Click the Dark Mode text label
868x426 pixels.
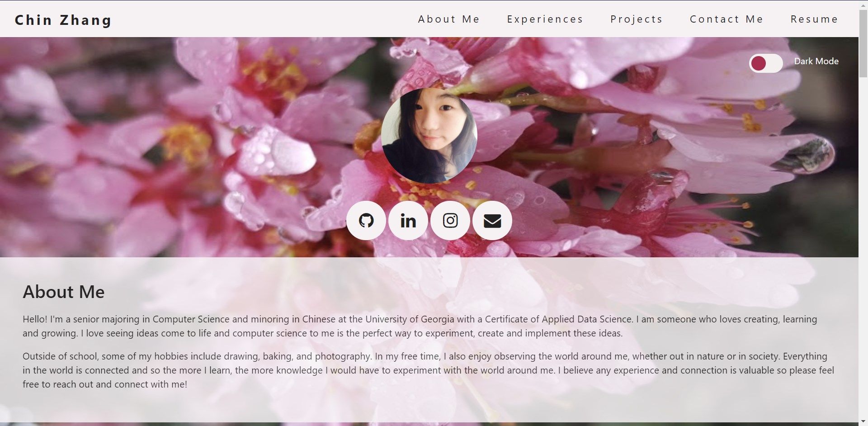tap(816, 62)
